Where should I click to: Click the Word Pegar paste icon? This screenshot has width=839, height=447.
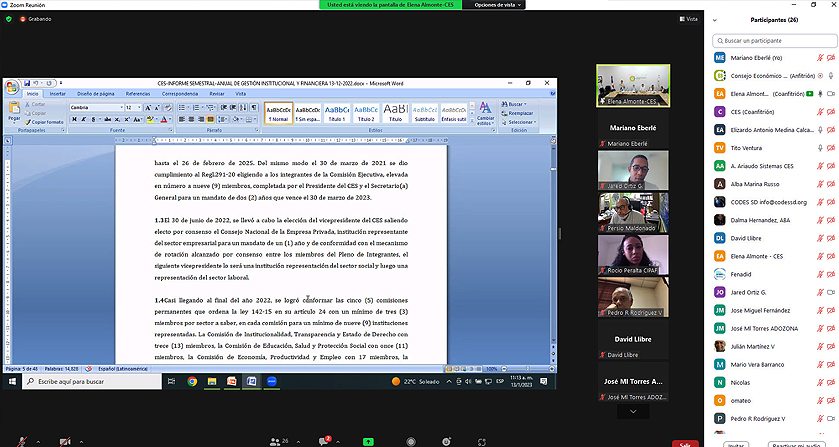pyautogui.click(x=14, y=111)
